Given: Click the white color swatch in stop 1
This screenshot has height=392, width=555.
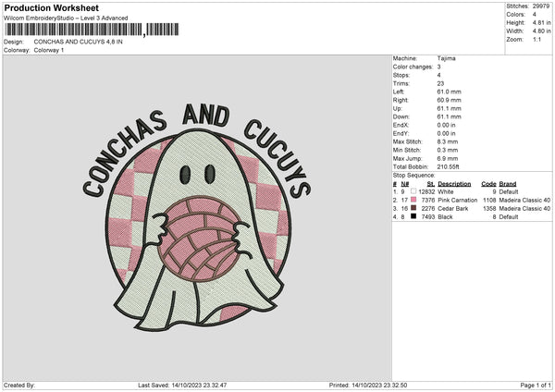Looking at the screenshot, I should (413, 191).
